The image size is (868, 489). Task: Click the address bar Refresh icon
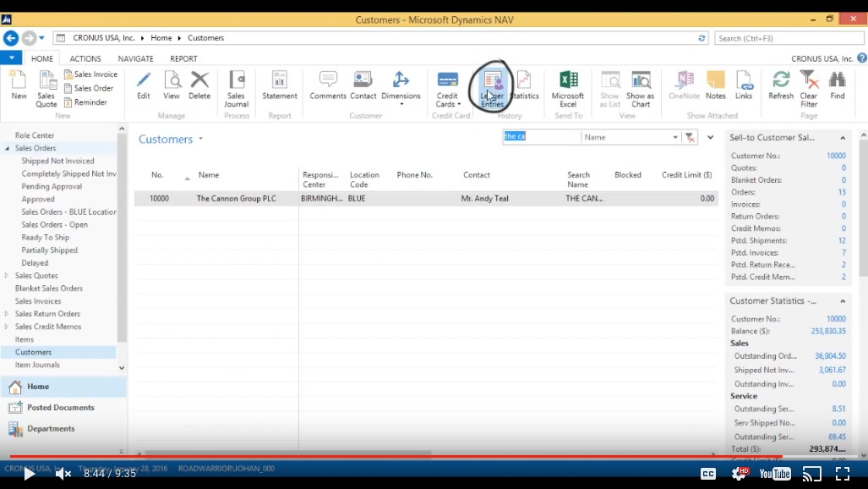(701, 38)
